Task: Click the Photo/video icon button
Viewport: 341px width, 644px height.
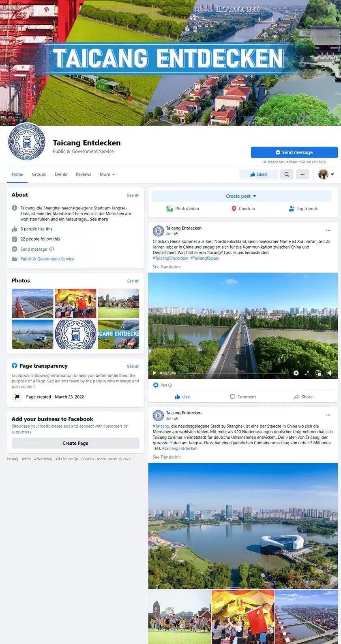Action: point(170,209)
